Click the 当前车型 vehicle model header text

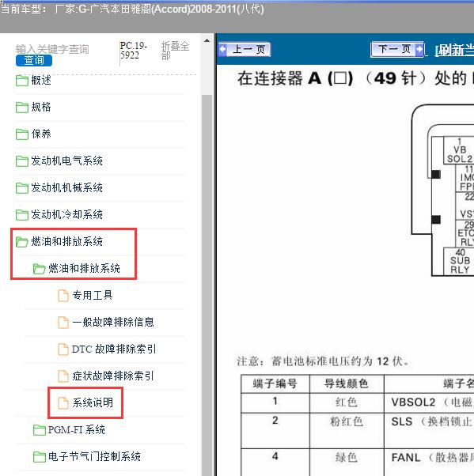pyautogui.click(x=132, y=9)
